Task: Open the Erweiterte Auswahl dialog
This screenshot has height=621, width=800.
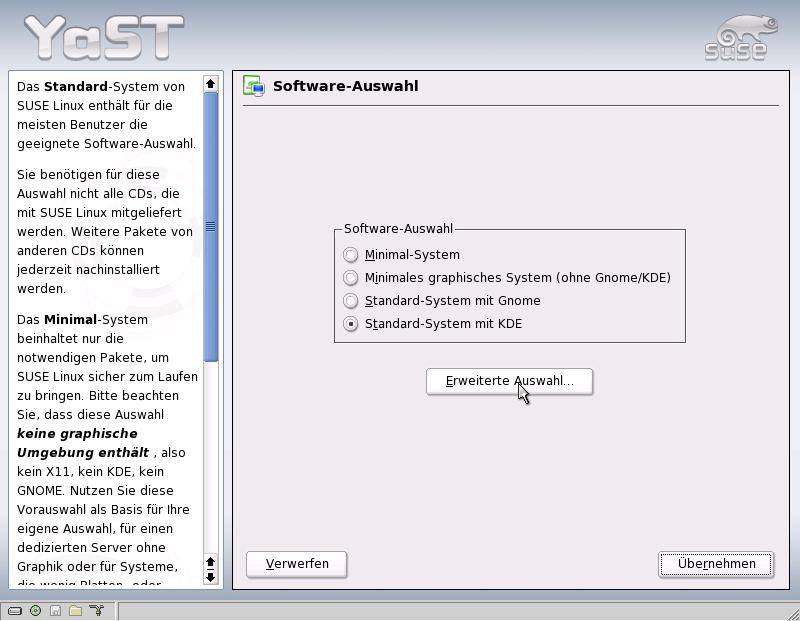Action: tap(509, 381)
